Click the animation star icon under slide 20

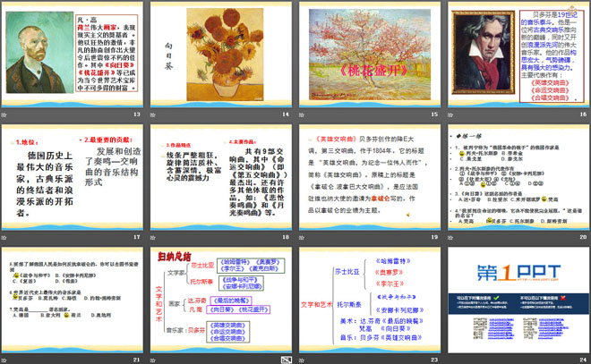point(450,238)
